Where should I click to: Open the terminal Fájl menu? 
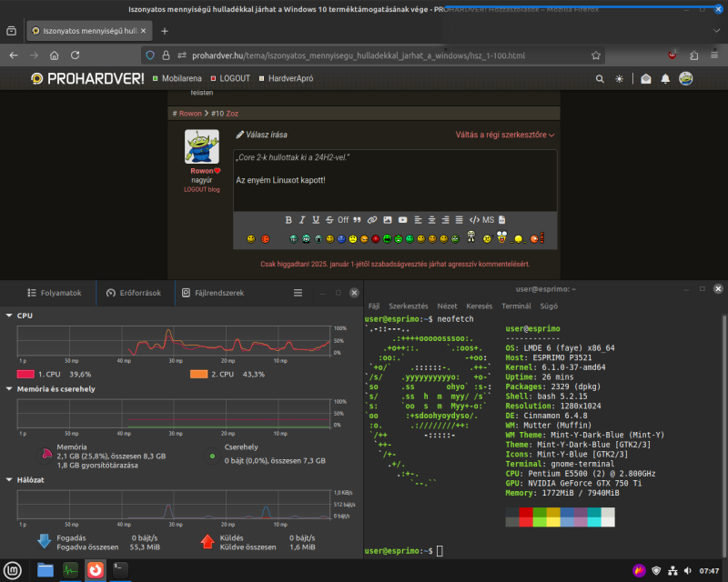(374, 306)
